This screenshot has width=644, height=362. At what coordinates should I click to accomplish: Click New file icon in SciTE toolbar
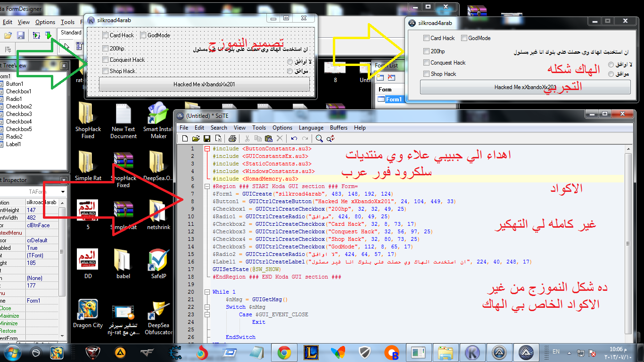coord(185,139)
